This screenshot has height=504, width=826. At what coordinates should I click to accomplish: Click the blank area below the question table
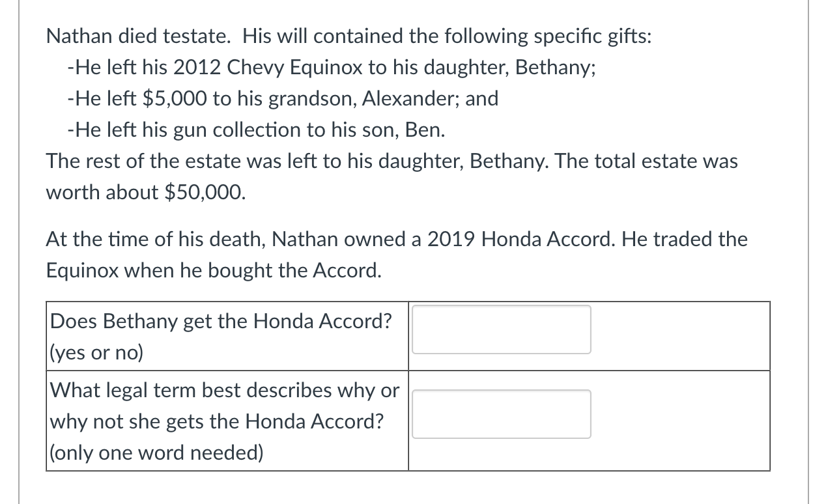click(x=404, y=488)
